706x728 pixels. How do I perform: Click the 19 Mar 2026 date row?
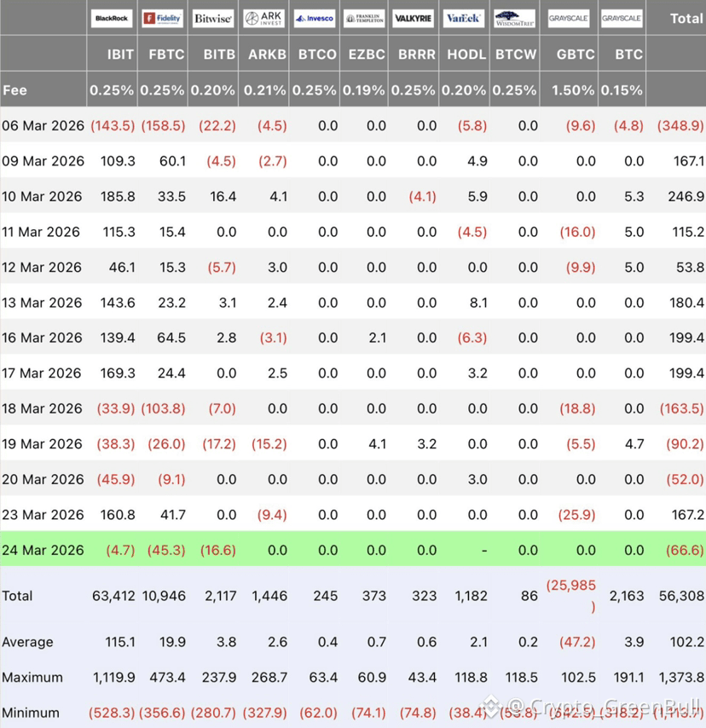(x=42, y=444)
